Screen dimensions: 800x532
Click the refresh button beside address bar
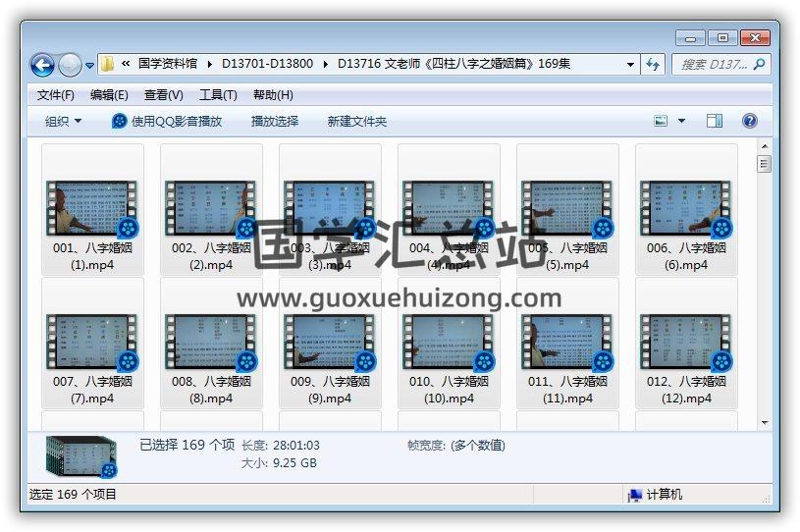tap(653, 65)
